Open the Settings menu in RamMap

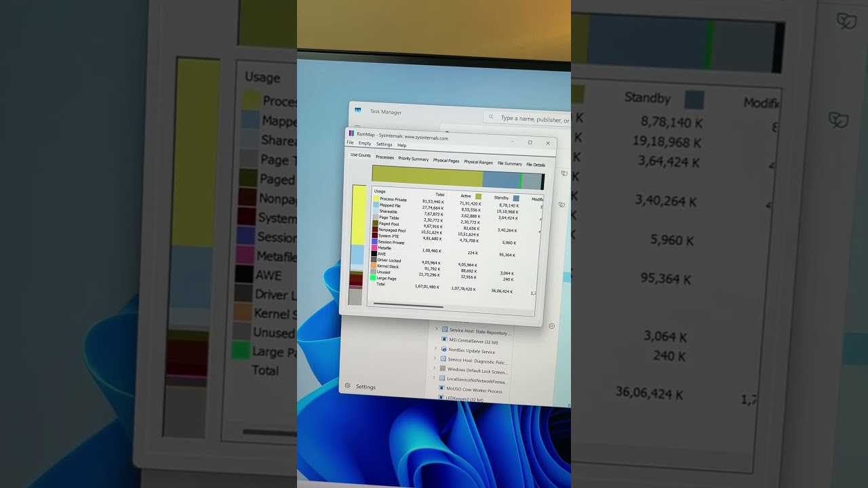384,144
